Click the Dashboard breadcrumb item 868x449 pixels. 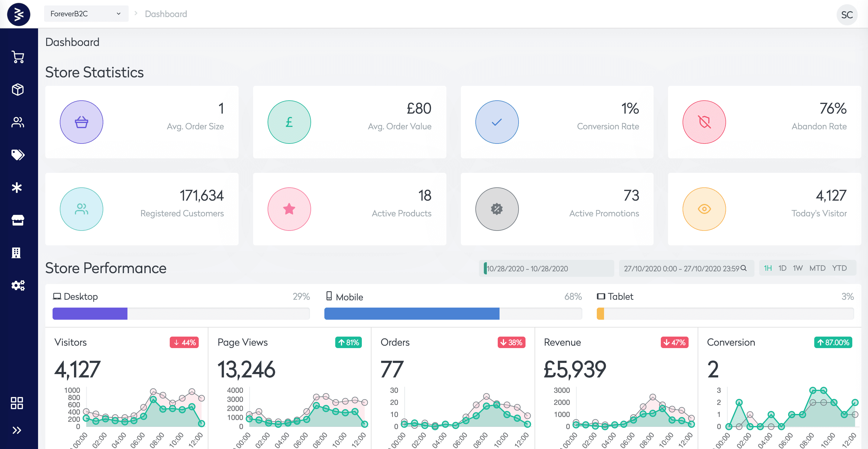166,14
